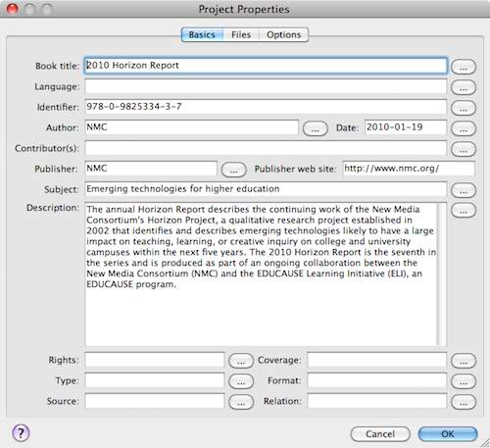Click the Cancel button
Screen dimensions: 490x448
[380, 434]
